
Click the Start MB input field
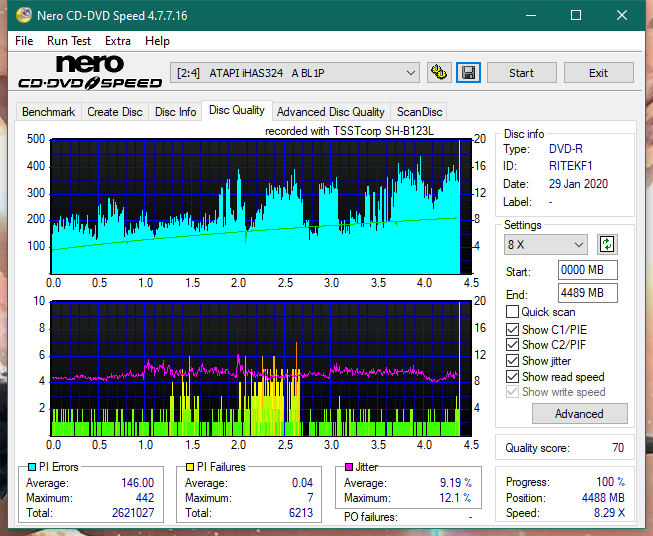point(587,270)
